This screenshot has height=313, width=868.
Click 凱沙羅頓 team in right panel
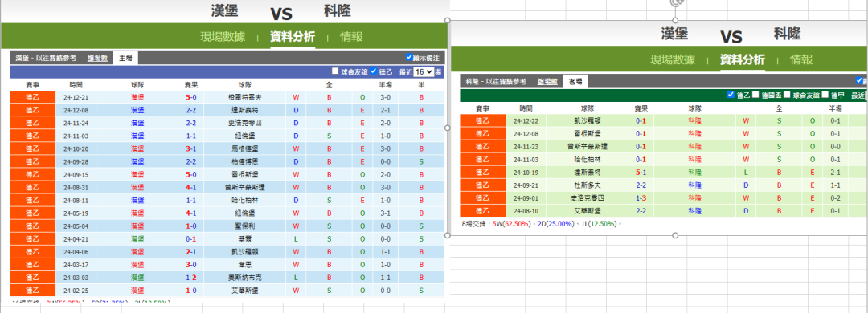(588, 120)
